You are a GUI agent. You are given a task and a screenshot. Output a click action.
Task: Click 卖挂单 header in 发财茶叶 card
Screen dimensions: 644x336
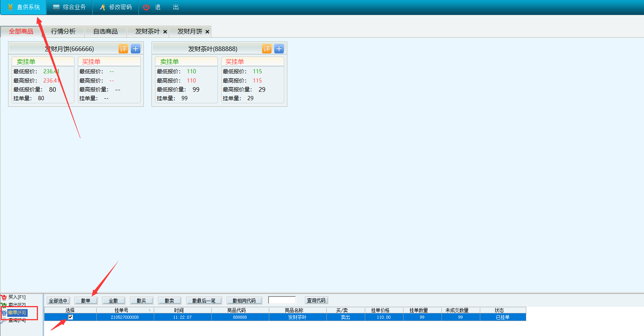(x=170, y=61)
